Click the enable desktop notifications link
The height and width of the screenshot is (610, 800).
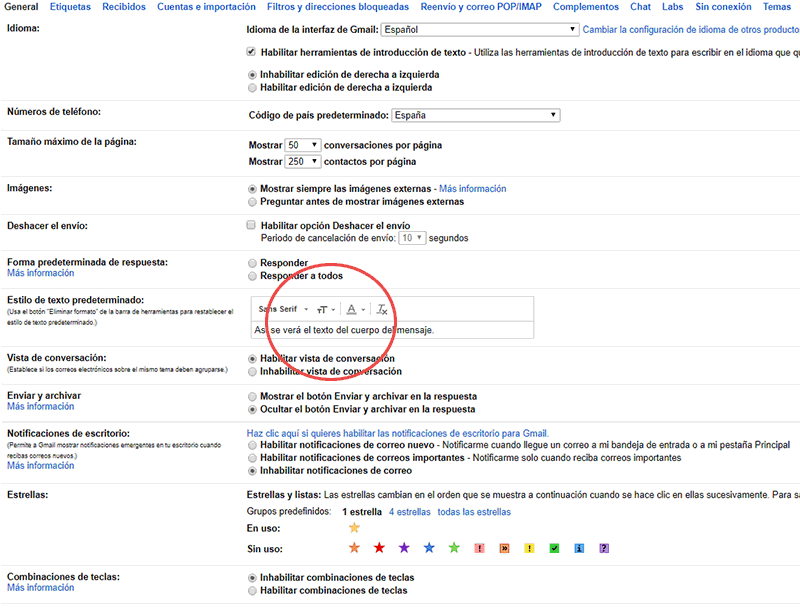tap(397, 434)
